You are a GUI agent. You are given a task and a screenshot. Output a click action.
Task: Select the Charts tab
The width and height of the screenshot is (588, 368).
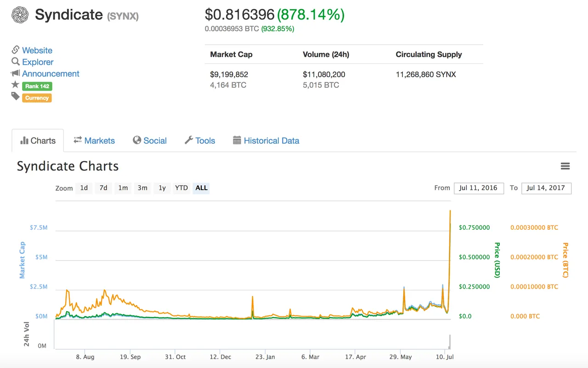[38, 141]
